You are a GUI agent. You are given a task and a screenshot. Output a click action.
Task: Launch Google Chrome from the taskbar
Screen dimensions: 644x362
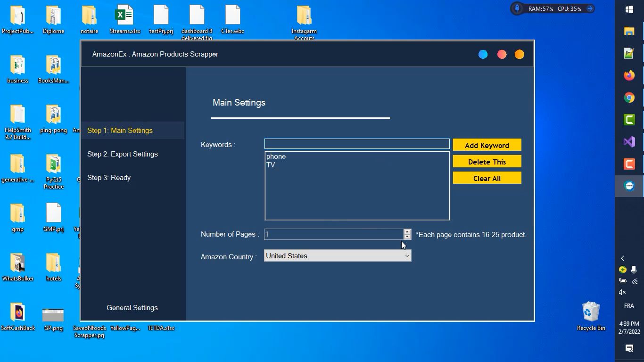tap(629, 98)
